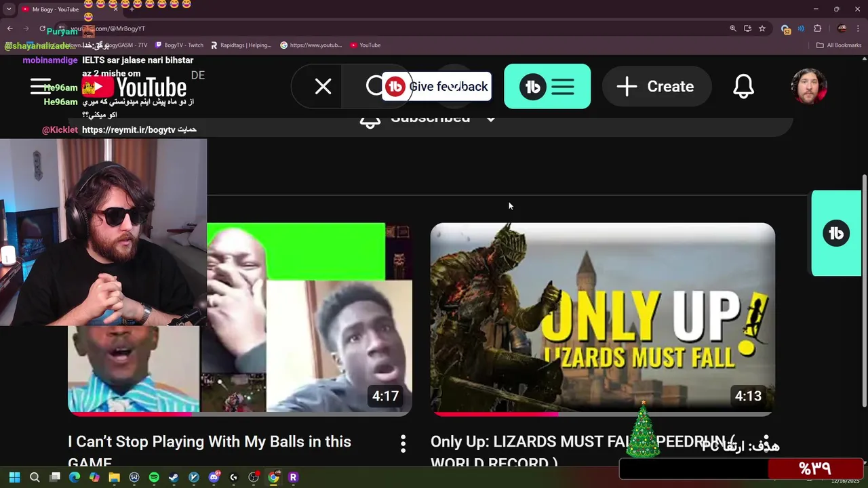
Task: Open a new browser tab
Action: click(x=132, y=9)
